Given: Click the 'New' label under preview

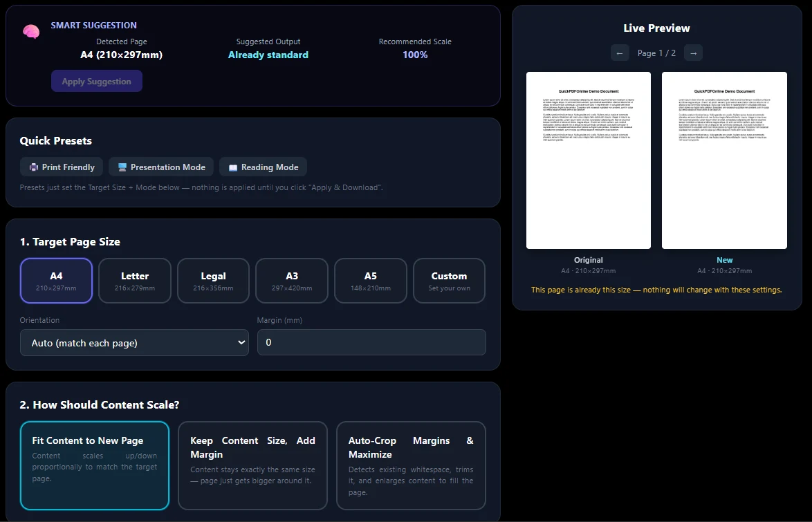Looking at the screenshot, I should tap(724, 260).
